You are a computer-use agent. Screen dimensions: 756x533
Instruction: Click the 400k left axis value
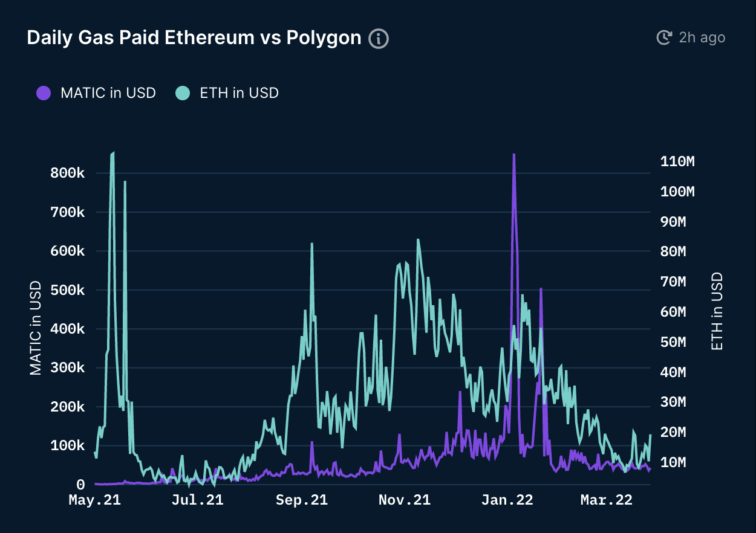[x=67, y=329]
